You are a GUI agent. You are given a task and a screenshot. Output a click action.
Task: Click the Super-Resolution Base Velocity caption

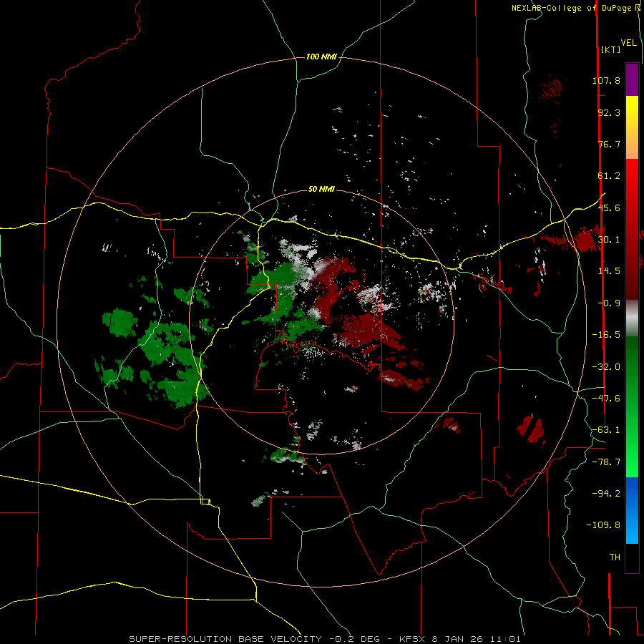[324, 639]
